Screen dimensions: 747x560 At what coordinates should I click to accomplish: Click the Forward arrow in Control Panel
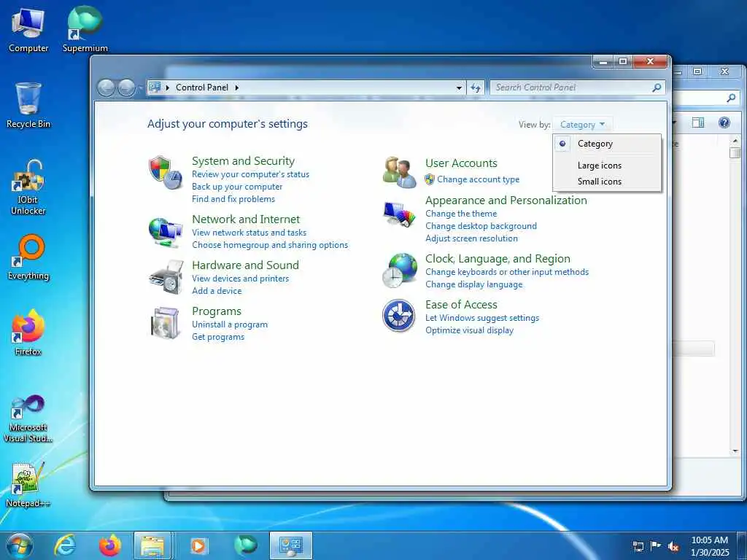126,87
